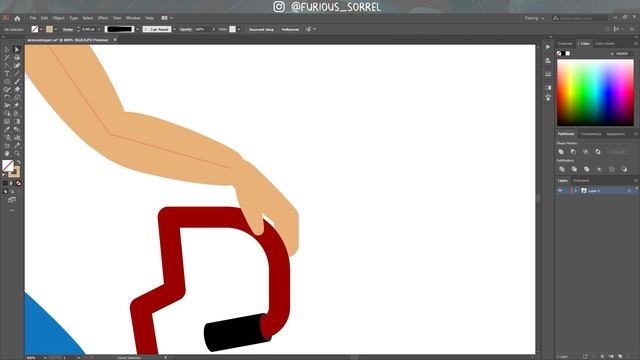Click the Search Adobe Stock field

[x=580, y=18]
